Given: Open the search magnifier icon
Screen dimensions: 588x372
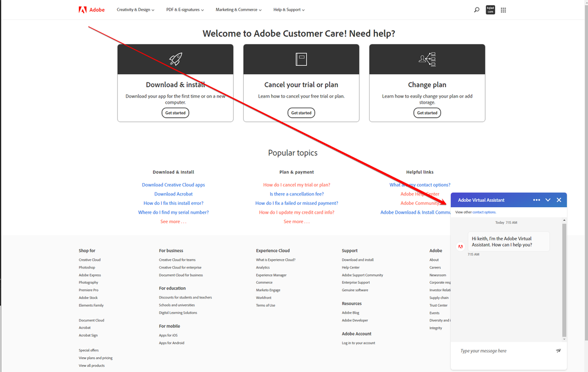Looking at the screenshot, I should point(477,10).
